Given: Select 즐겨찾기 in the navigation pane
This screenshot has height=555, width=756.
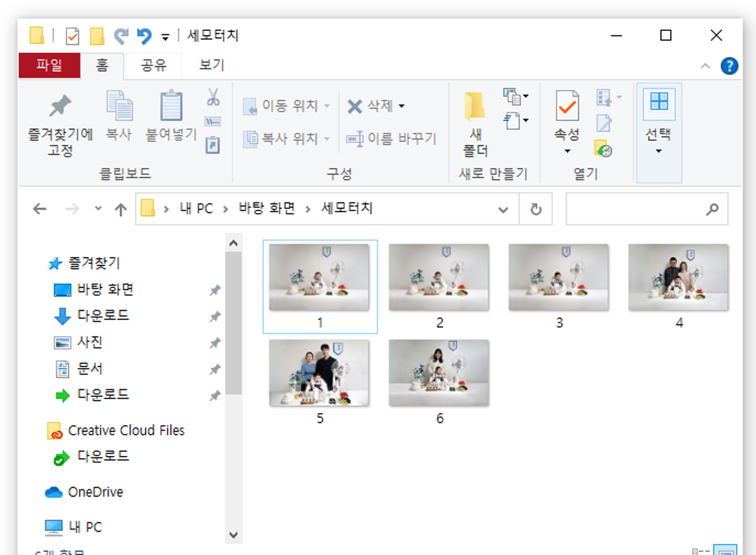Looking at the screenshot, I should [x=95, y=263].
